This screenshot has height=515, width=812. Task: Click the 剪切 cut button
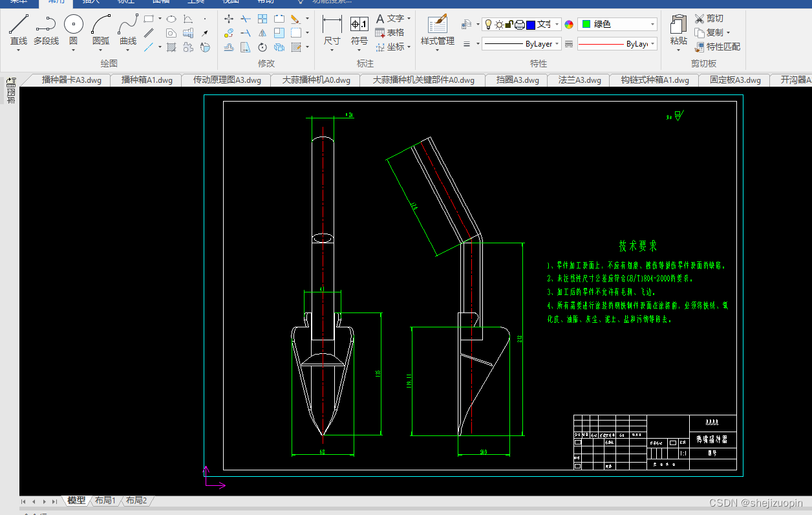pos(709,19)
